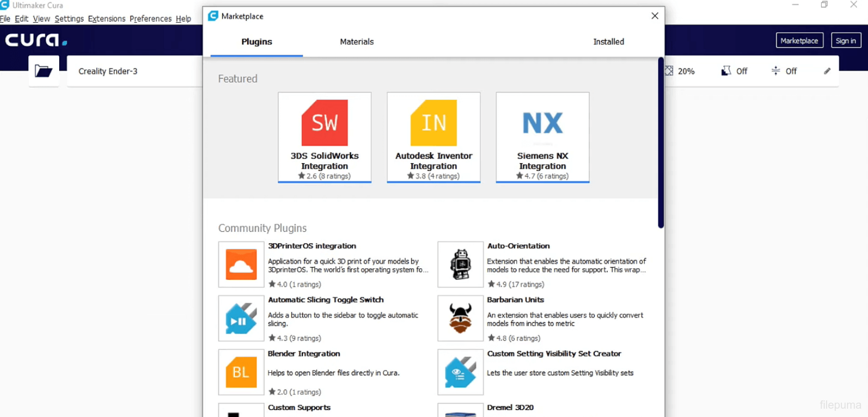Close the Marketplace dialog
Viewport: 868px width, 417px height.
tap(655, 16)
